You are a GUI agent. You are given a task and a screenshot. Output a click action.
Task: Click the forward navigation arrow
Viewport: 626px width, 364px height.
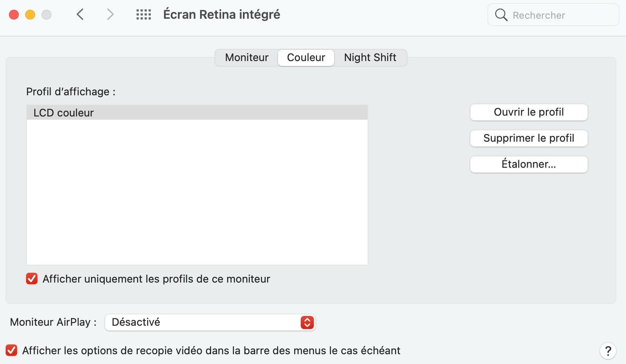[x=110, y=15]
